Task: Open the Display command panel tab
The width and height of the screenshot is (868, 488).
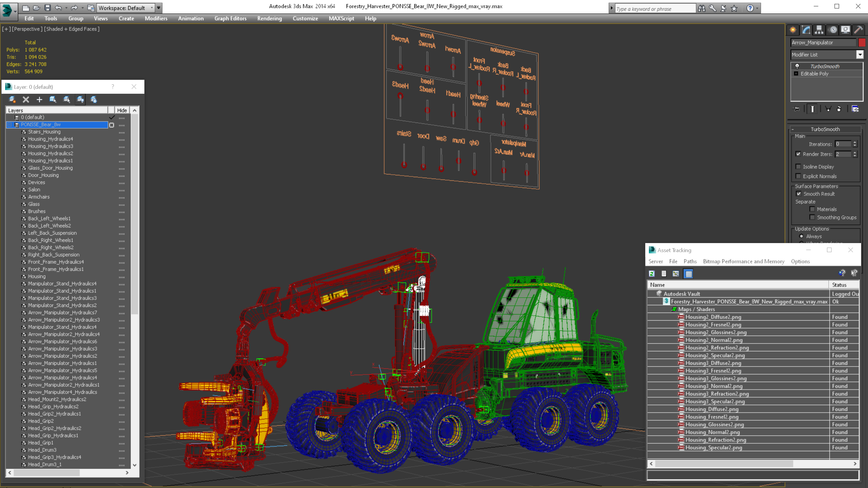Action: [x=845, y=30]
